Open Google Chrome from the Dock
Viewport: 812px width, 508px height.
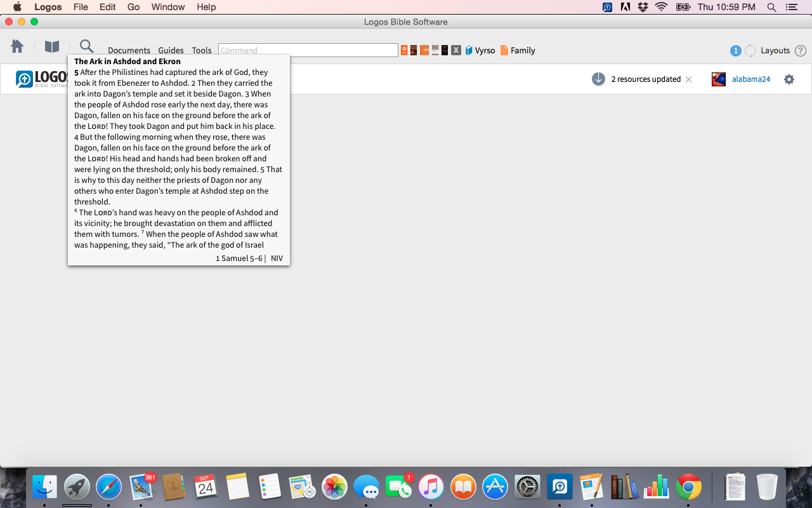[688, 488]
